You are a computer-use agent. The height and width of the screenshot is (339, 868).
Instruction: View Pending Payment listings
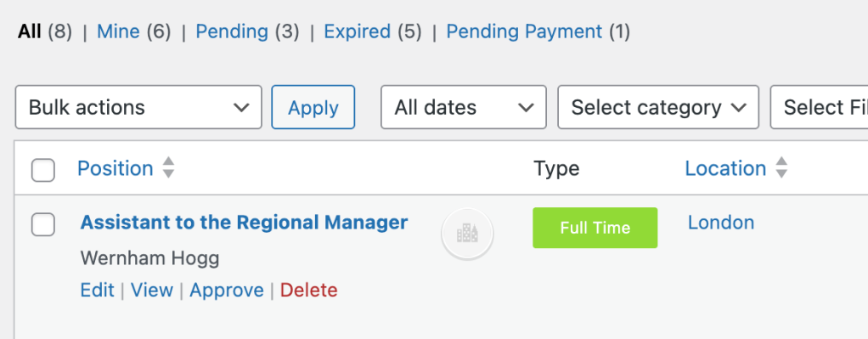(524, 31)
